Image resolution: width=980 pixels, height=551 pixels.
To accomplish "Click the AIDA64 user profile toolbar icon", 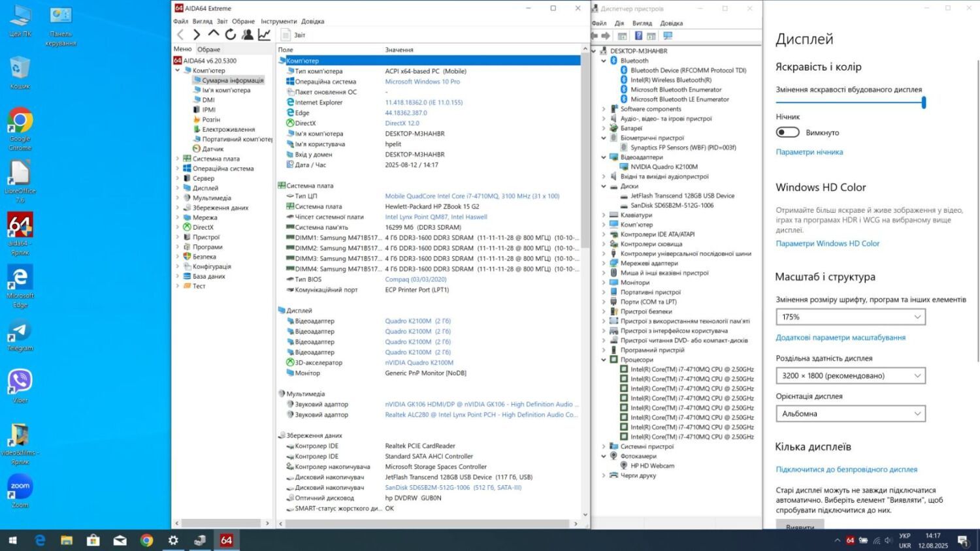I will click(248, 35).
